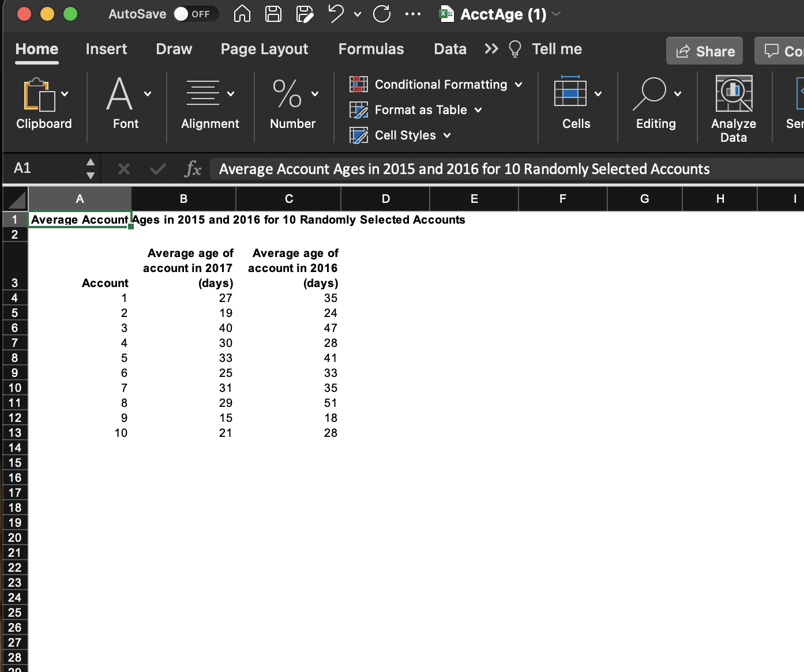The image size is (804, 672).
Task: Click the Share button
Action: coord(704,51)
